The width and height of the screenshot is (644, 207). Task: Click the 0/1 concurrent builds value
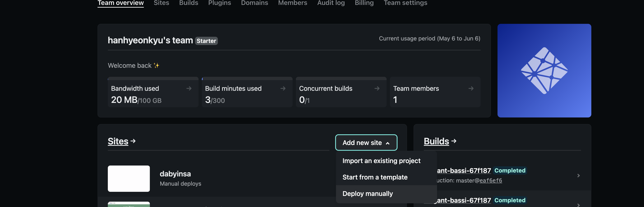click(x=304, y=100)
